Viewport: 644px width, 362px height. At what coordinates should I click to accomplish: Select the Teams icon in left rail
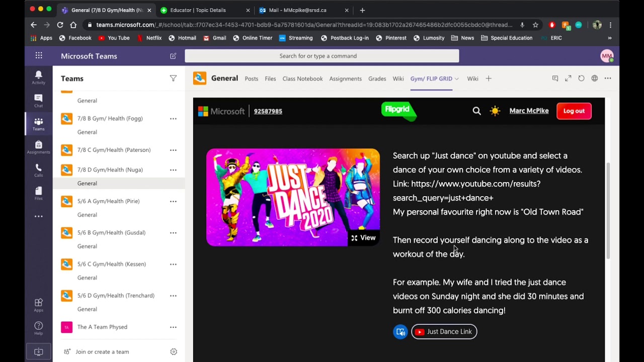(x=38, y=124)
